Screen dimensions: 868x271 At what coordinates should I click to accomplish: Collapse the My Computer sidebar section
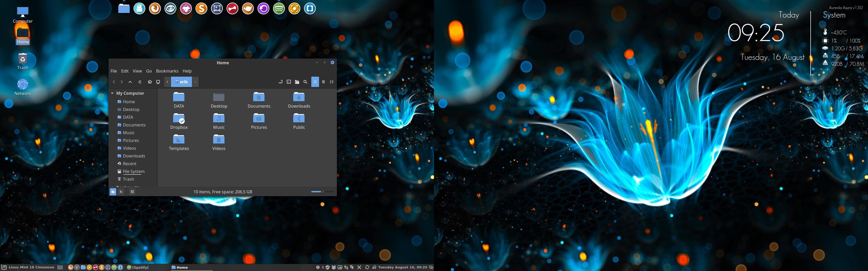112,93
